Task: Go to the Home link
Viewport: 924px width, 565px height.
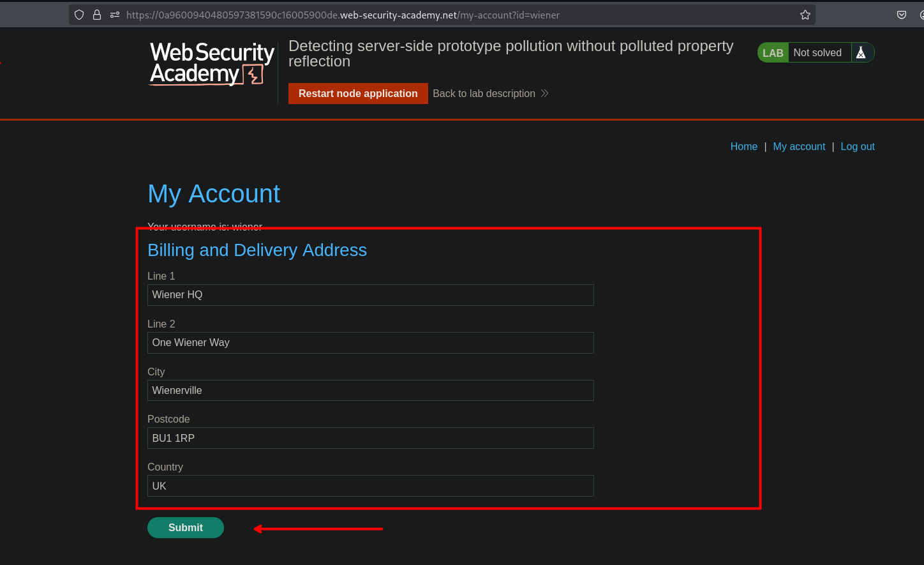Action: [743, 146]
